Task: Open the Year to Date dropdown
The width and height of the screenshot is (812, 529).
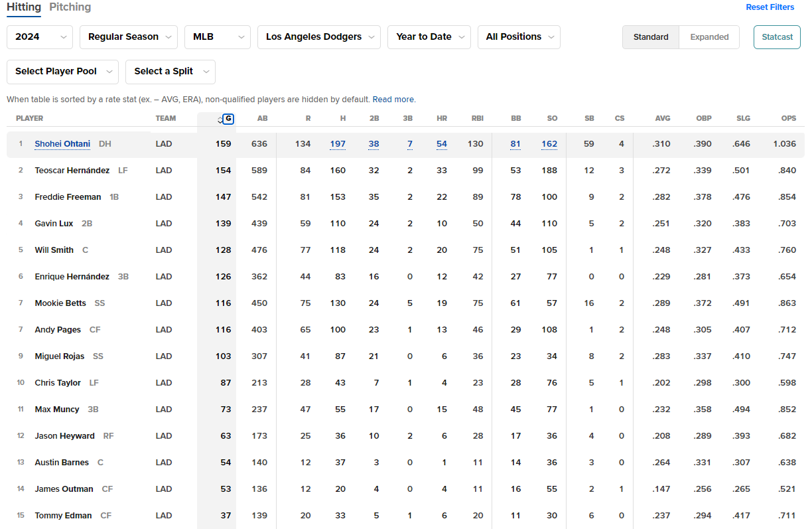Action: coord(429,37)
